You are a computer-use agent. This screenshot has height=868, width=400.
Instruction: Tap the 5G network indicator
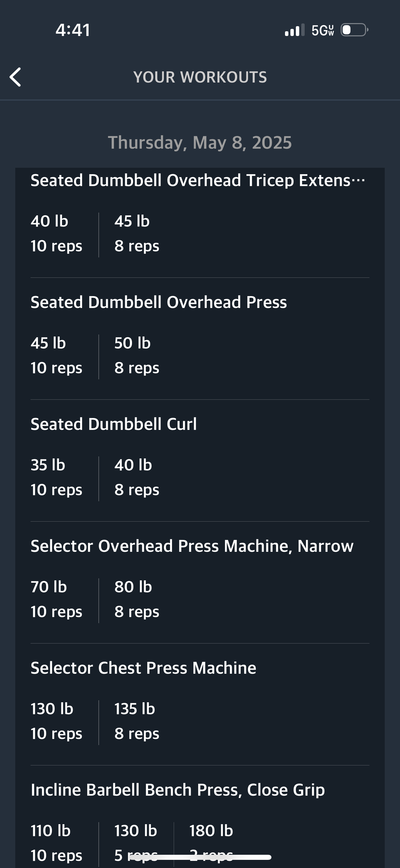coord(323,30)
